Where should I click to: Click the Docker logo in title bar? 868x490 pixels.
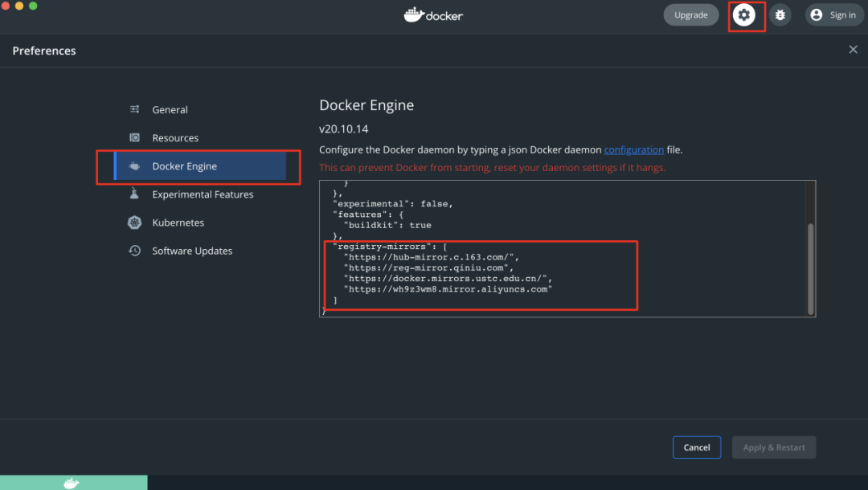pos(433,15)
